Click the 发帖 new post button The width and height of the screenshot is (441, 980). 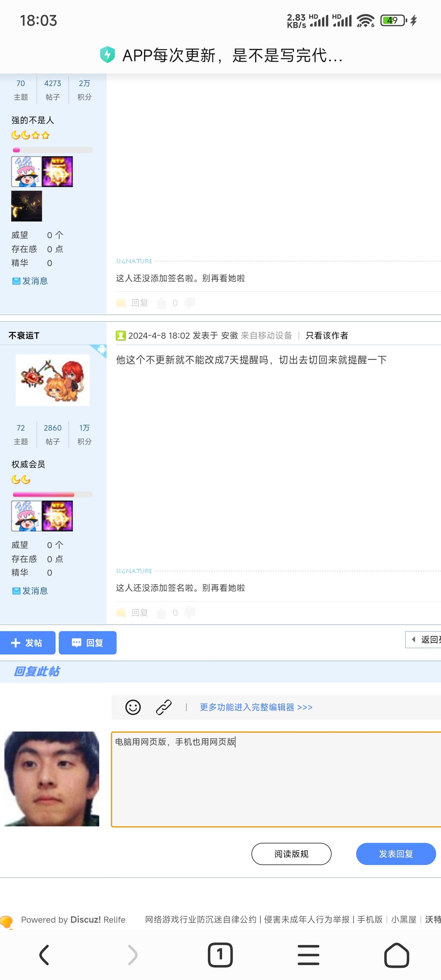click(x=27, y=643)
